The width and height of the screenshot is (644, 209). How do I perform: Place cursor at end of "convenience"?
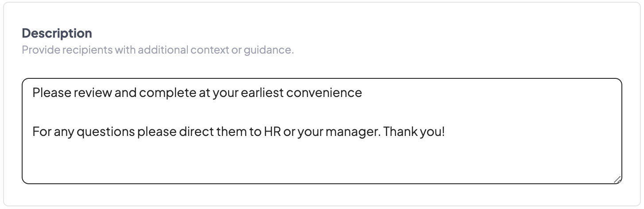(362, 93)
